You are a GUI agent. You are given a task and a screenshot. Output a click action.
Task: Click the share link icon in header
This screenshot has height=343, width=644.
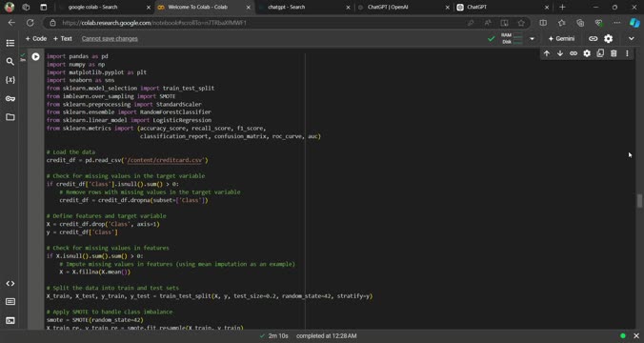point(593,39)
